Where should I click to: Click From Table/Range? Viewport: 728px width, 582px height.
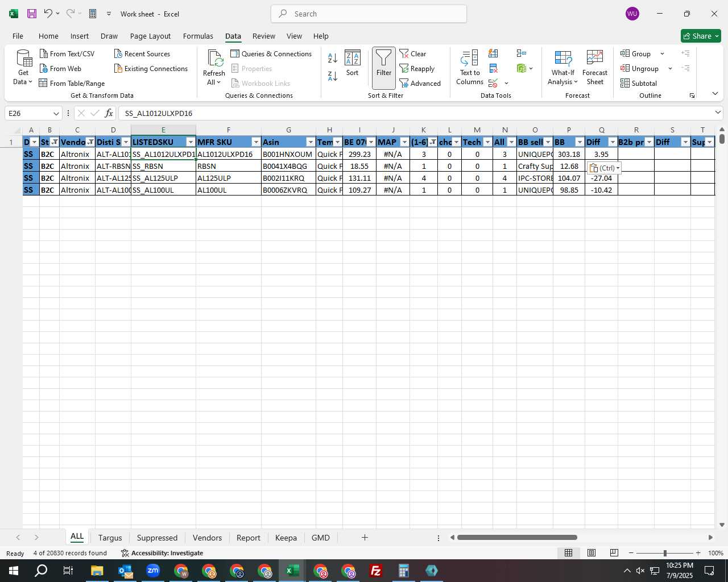[x=72, y=84]
